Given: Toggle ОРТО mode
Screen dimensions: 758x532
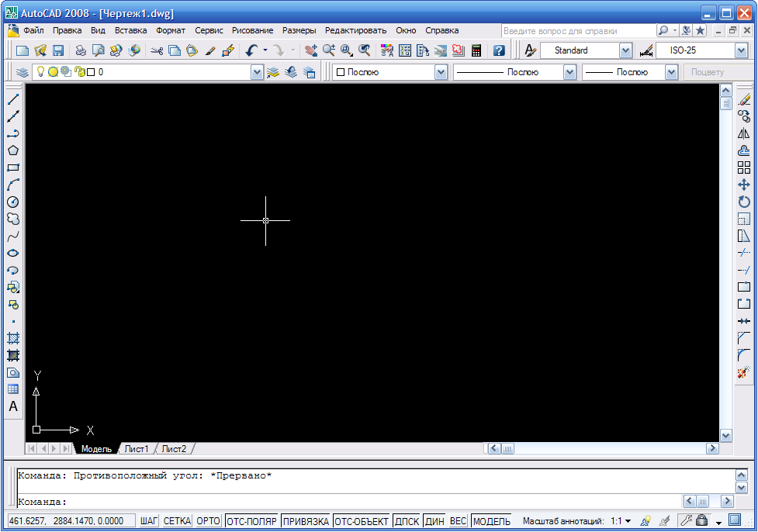Looking at the screenshot, I should 209,521.
